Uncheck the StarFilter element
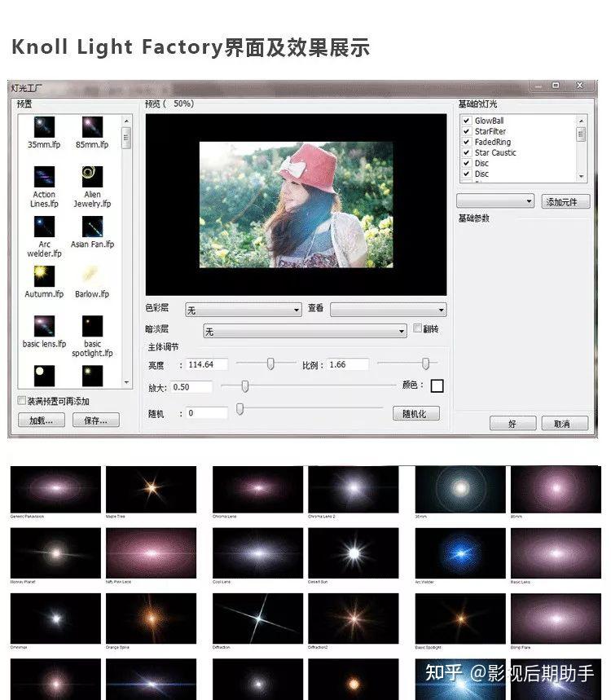This screenshot has height=700, width=611. 466,131
